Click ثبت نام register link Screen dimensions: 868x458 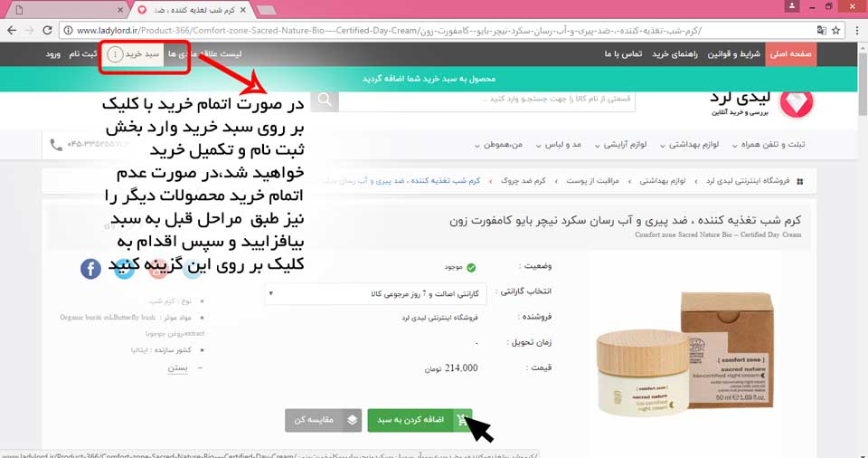83,53
